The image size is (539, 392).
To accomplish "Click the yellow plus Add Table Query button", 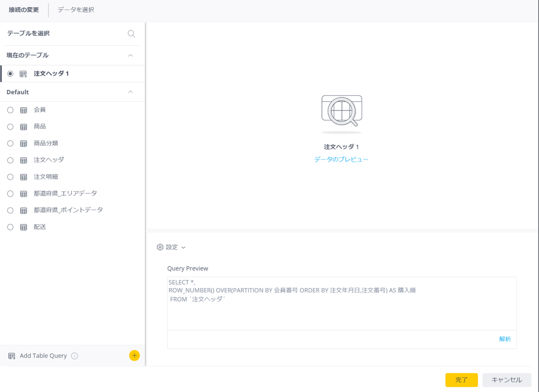I will tap(134, 356).
